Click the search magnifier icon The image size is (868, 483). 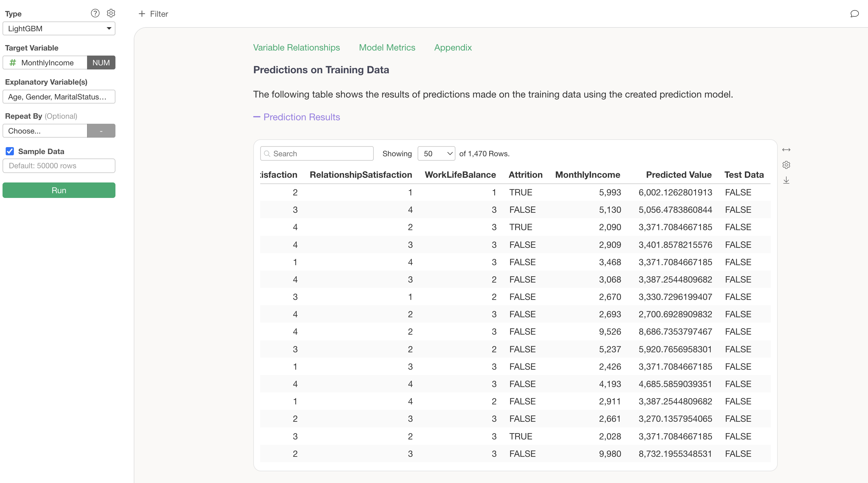coord(267,154)
